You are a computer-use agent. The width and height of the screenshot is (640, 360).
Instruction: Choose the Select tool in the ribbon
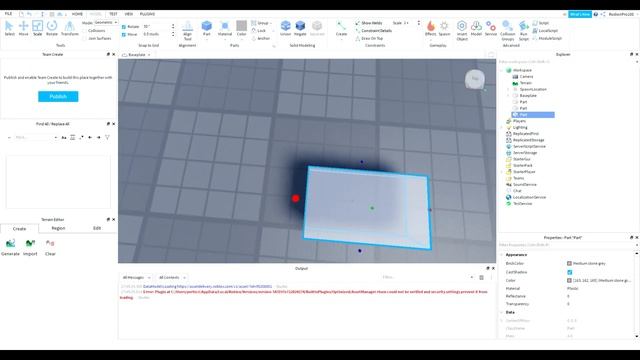9,28
